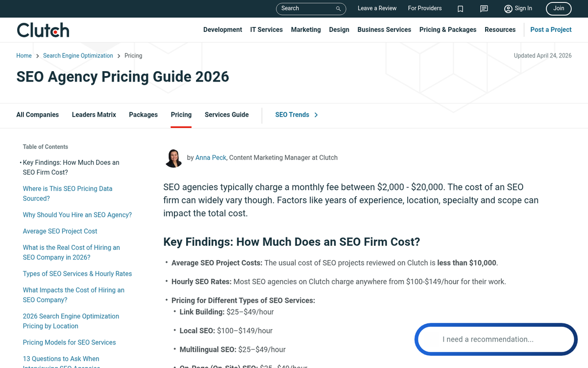Click the bookmark icon in the header
Image resolution: width=588 pixels, height=368 pixels.
(460, 8)
